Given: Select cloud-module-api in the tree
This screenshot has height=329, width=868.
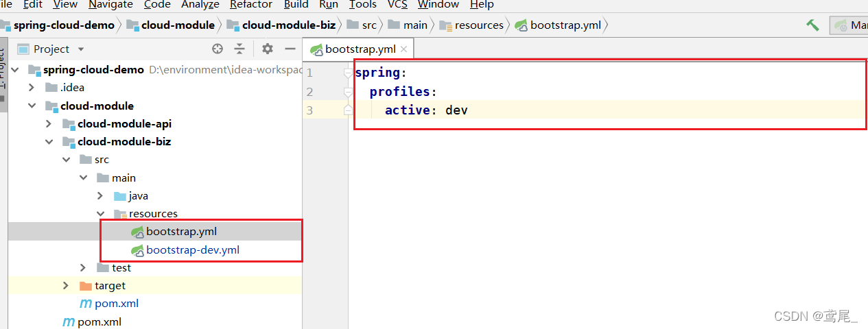Looking at the screenshot, I should (124, 124).
